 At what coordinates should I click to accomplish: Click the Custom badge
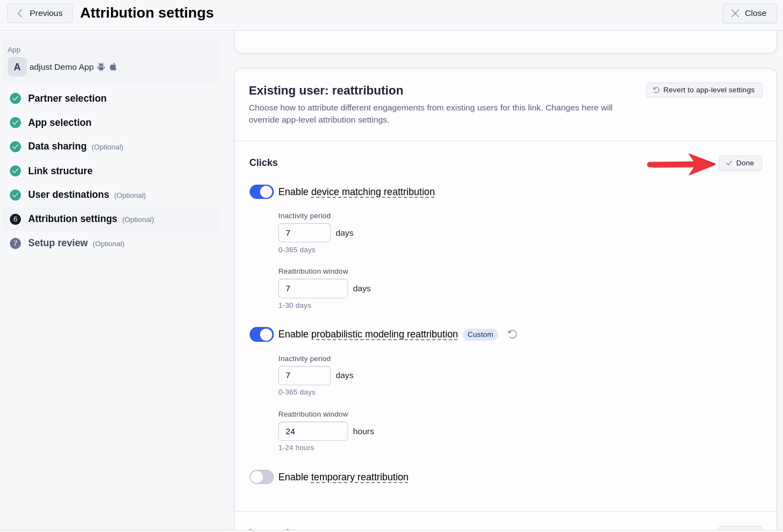click(x=481, y=335)
